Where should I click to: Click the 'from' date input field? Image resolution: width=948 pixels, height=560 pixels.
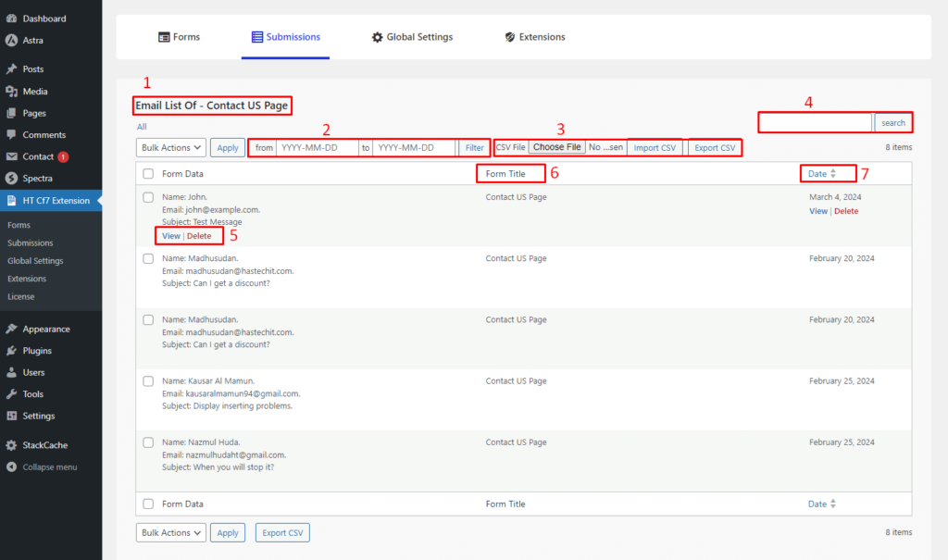coord(317,147)
